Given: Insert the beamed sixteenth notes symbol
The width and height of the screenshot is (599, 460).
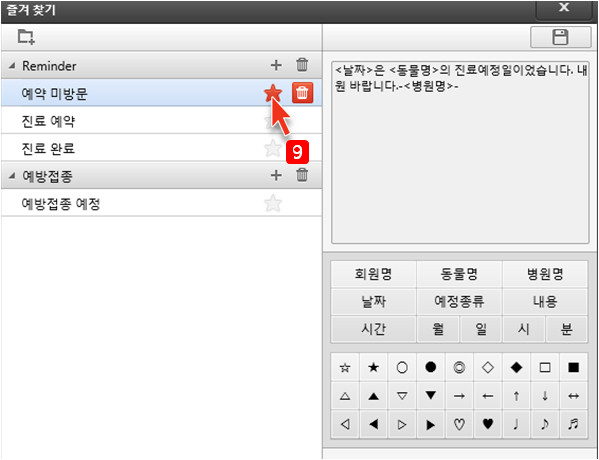Looking at the screenshot, I should click(x=573, y=425).
